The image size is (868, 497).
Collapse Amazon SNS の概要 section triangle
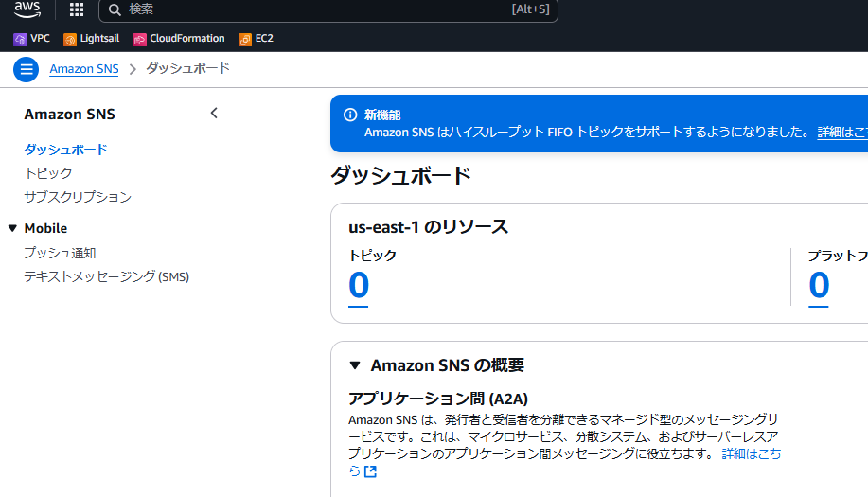point(355,365)
